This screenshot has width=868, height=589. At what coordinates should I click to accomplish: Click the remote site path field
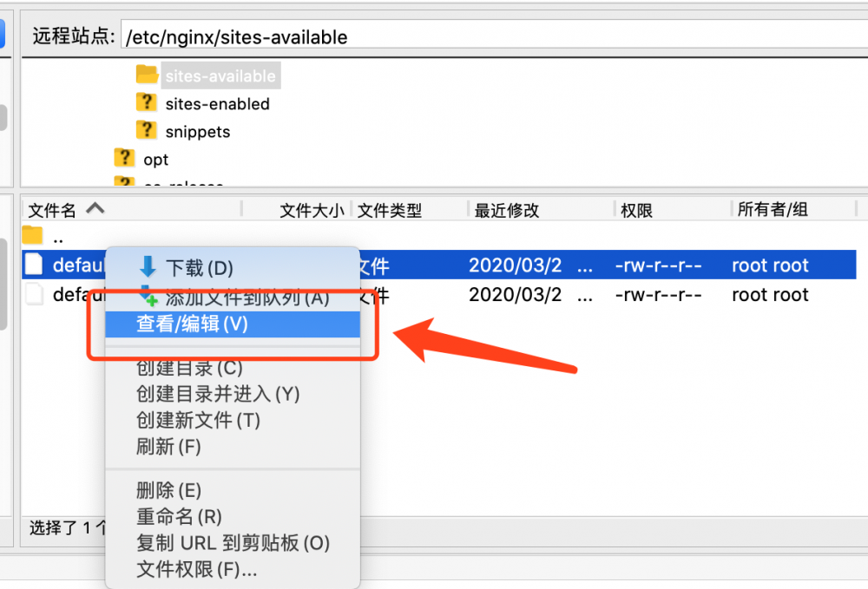tap(347, 36)
